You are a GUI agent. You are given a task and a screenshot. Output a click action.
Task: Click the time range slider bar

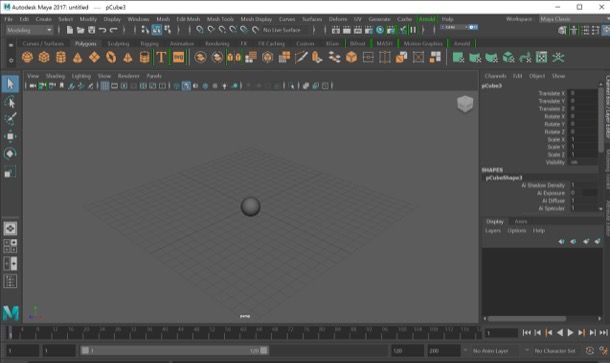[x=174, y=351]
